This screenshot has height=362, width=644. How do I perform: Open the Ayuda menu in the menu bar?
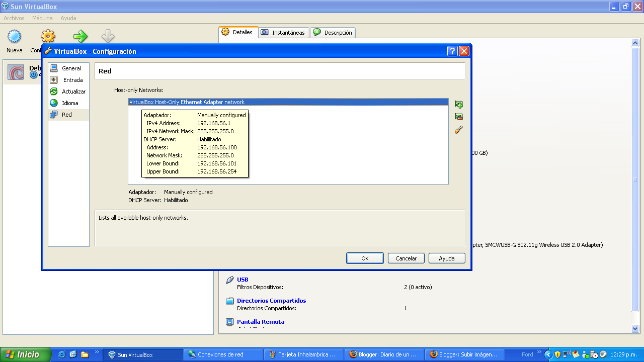(x=68, y=18)
